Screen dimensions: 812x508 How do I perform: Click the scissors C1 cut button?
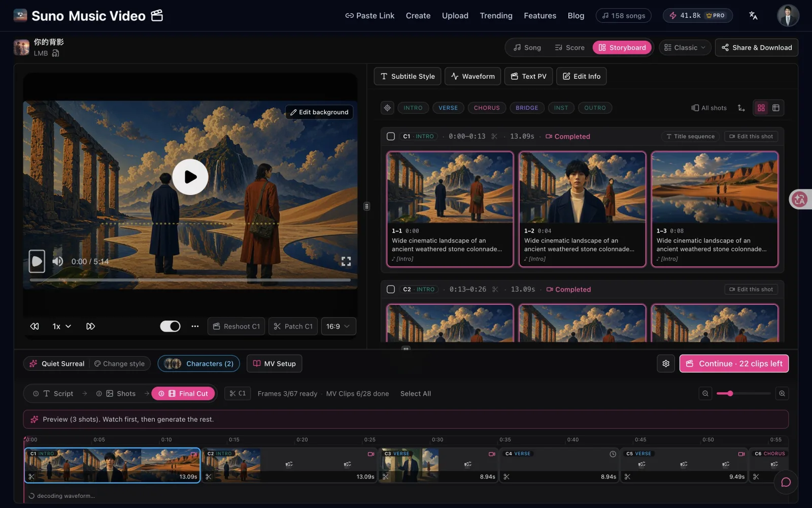click(x=238, y=393)
